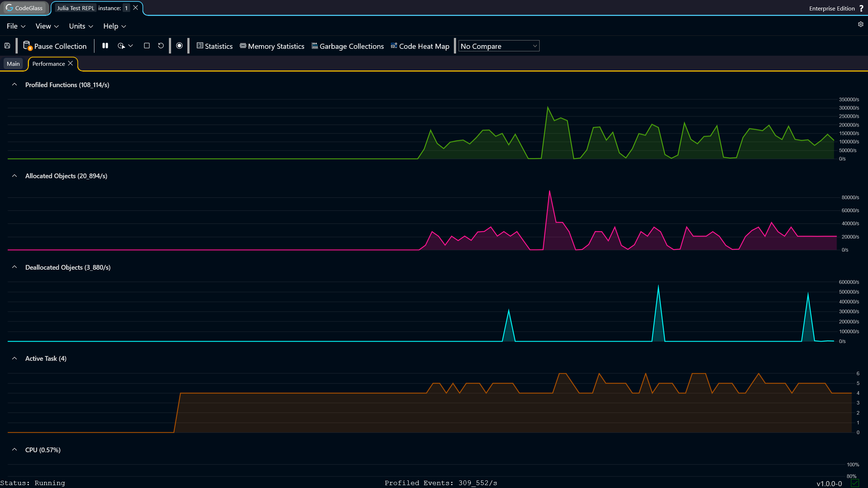Collapse the Allocated Objects chart section
Image resolution: width=868 pixels, height=488 pixels.
pos(14,176)
